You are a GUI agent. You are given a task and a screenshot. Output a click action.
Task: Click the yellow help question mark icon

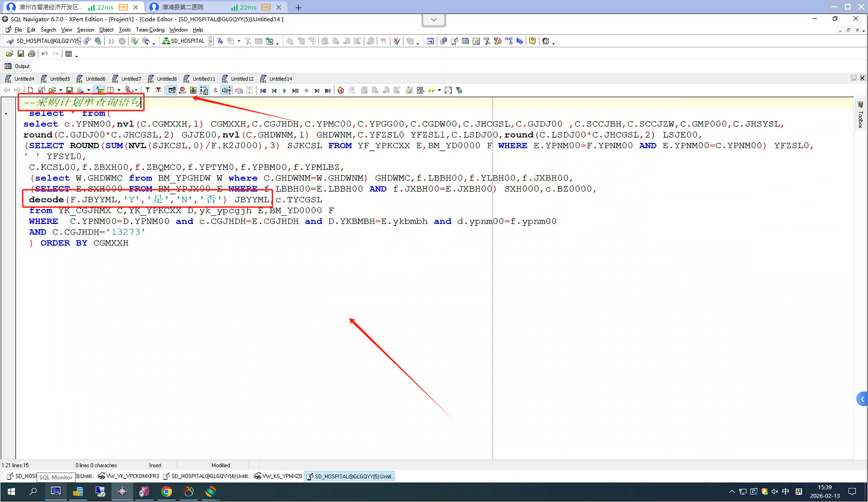532,41
